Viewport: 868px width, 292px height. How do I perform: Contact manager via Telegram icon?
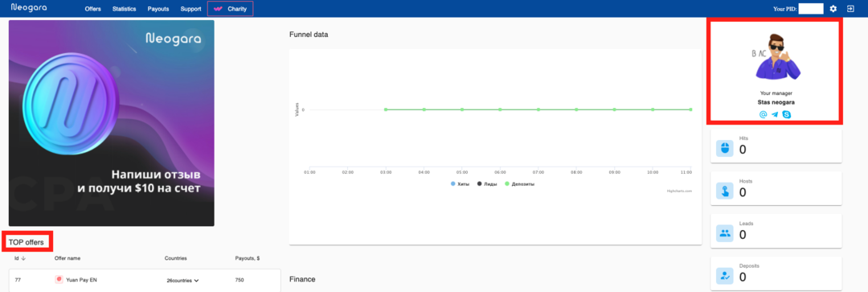(775, 114)
